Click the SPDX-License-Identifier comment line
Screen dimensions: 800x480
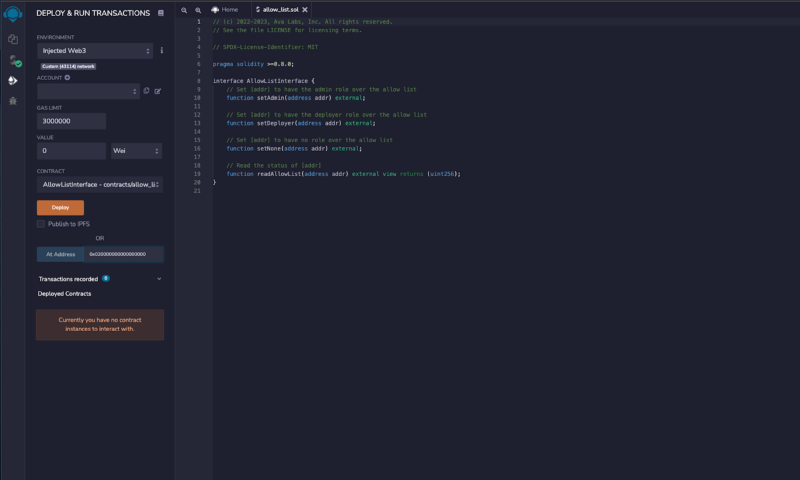click(x=265, y=47)
